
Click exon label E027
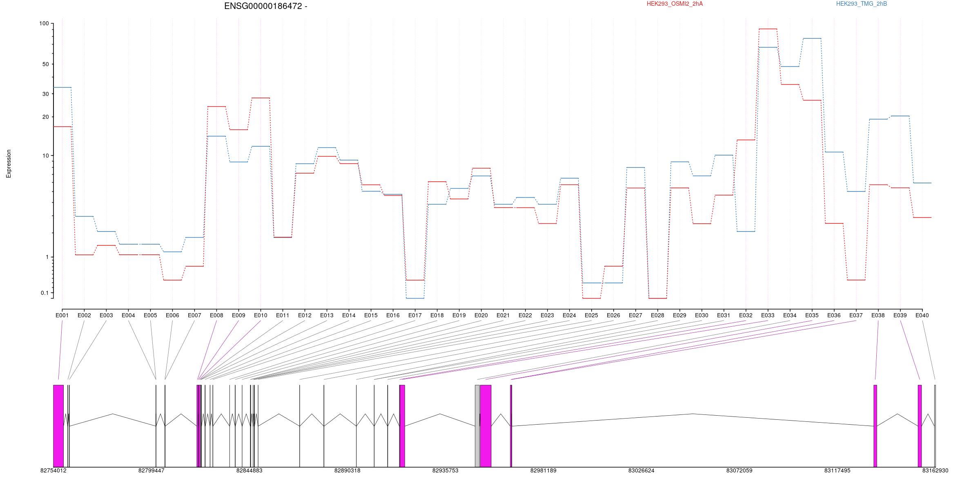click(635, 315)
